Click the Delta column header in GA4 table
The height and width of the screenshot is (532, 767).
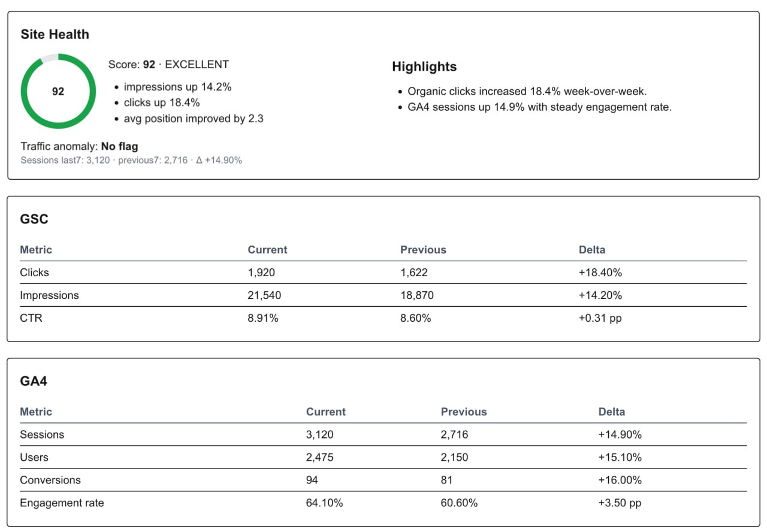click(611, 412)
